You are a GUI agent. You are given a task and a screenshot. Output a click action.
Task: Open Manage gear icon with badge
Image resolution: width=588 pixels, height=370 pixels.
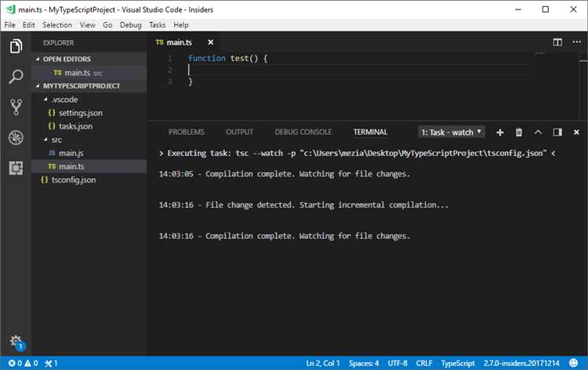click(x=16, y=343)
